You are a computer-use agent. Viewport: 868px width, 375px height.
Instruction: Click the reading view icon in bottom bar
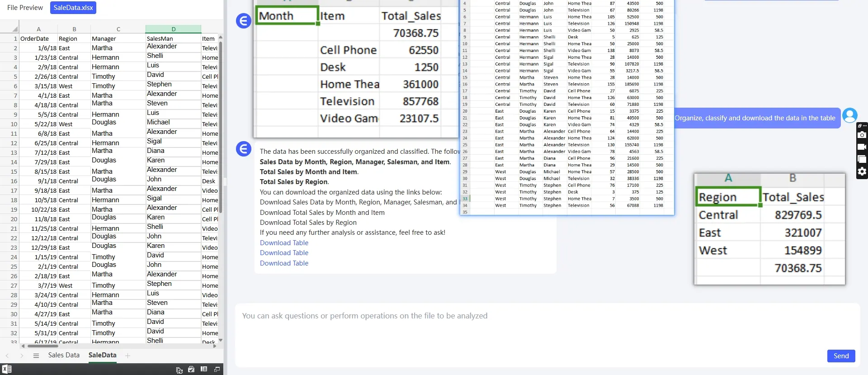[x=204, y=369]
